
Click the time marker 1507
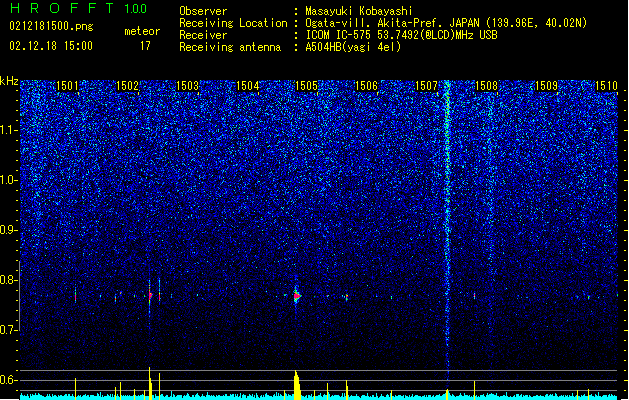click(426, 86)
